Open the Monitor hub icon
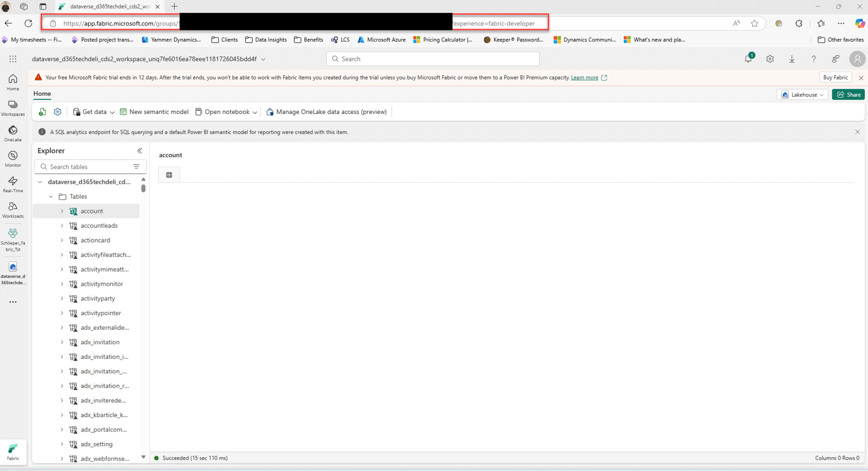This screenshot has width=868, height=471. click(13, 159)
